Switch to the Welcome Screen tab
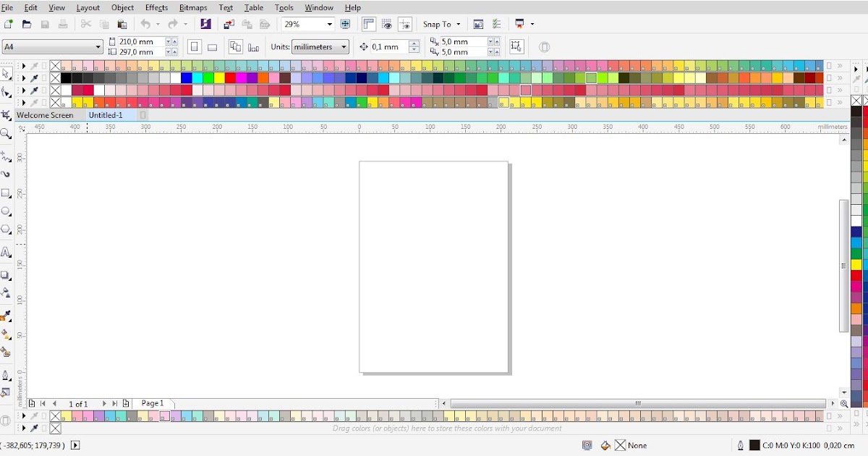 (45, 114)
